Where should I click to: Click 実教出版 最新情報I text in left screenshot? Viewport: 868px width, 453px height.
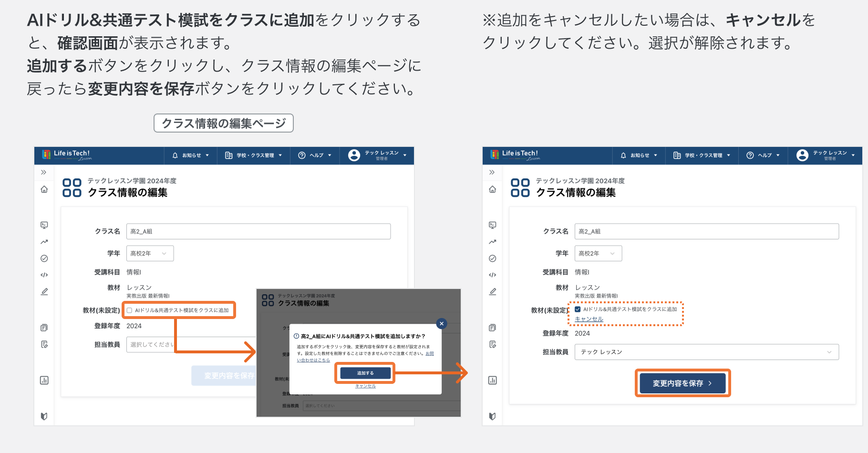click(148, 296)
